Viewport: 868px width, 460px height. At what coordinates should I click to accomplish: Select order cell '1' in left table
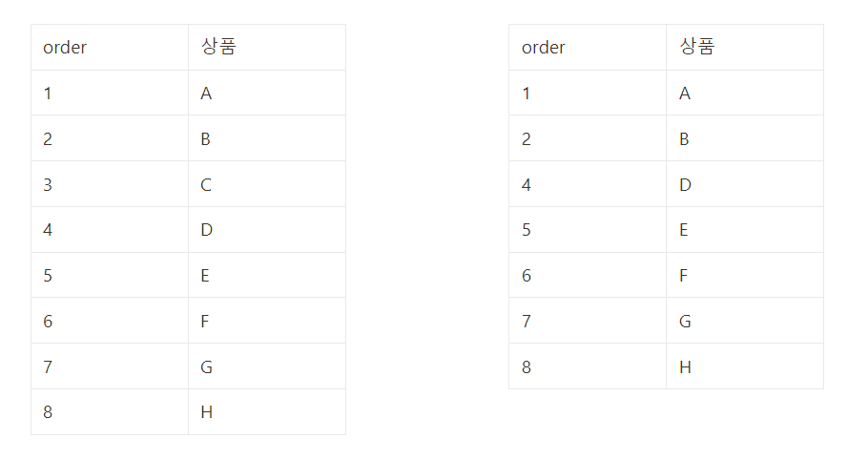[x=110, y=93]
